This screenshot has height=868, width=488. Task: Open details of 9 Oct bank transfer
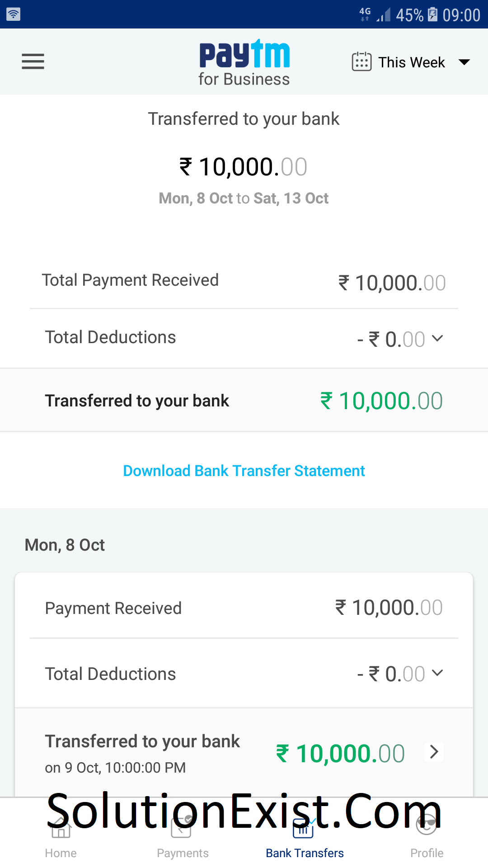(x=434, y=752)
